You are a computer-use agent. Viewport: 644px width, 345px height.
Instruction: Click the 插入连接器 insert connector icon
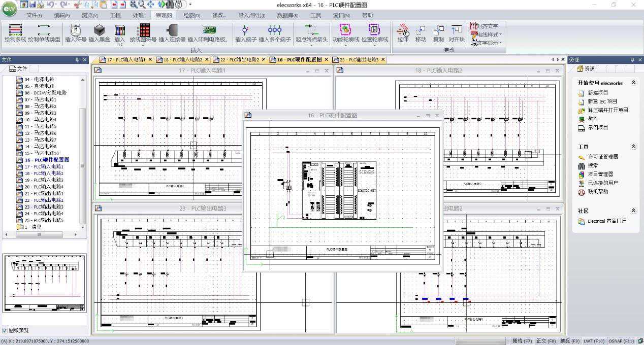point(172,33)
